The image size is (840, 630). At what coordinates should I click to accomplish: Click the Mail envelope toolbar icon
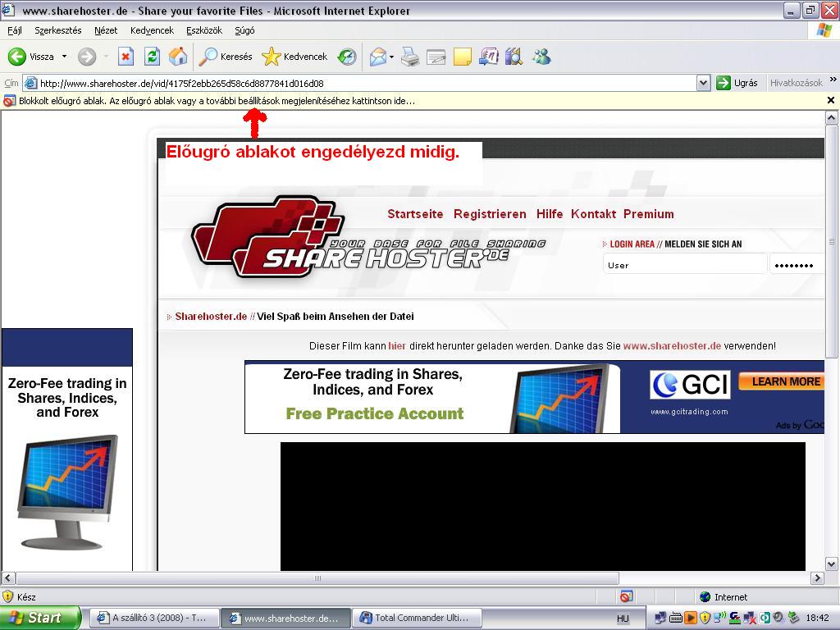point(377,57)
